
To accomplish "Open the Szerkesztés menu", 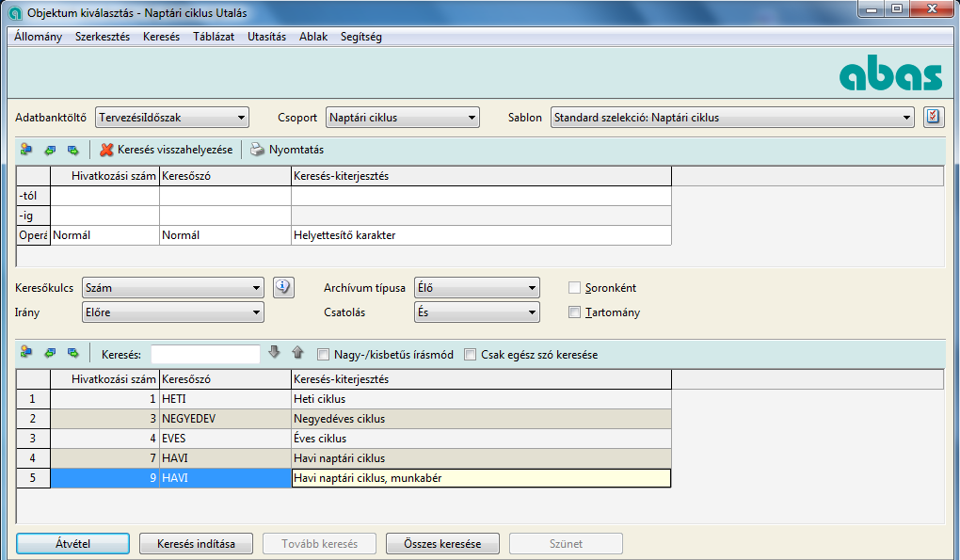I will 103,37.
